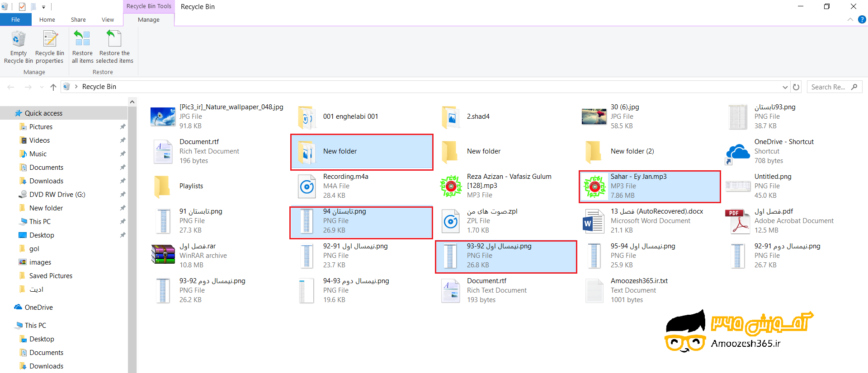Go up one folder with Up arrow

(x=53, y=87)
